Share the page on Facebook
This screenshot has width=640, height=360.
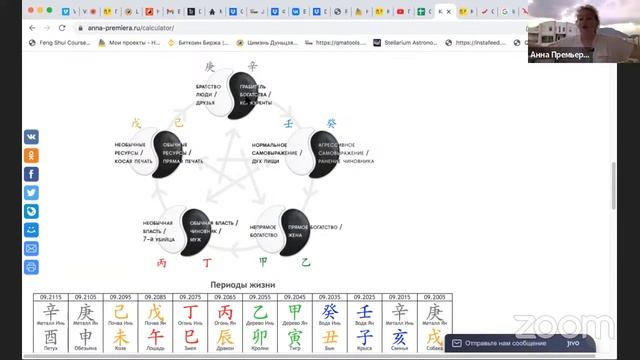(x=31, y=174)
